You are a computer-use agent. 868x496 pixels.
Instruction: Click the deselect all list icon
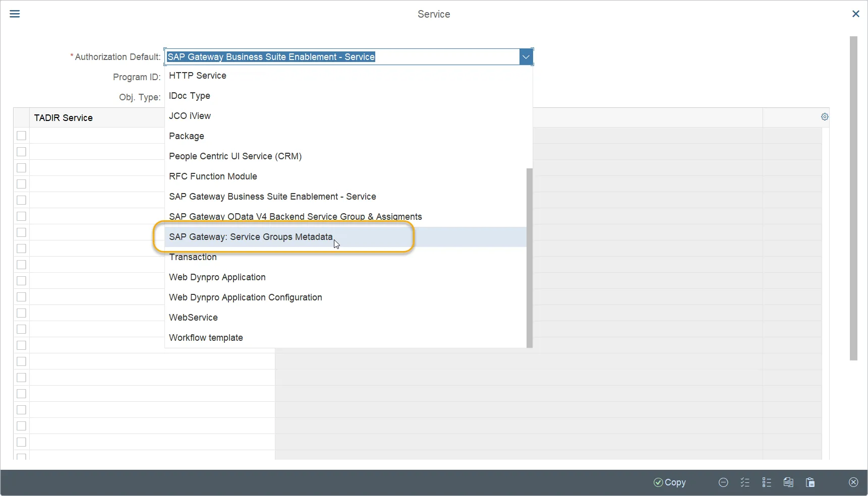coord(767,482)
